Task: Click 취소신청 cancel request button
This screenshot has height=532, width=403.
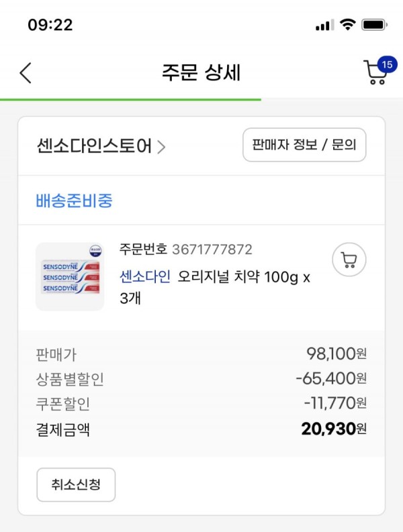Action: (76, 484)
